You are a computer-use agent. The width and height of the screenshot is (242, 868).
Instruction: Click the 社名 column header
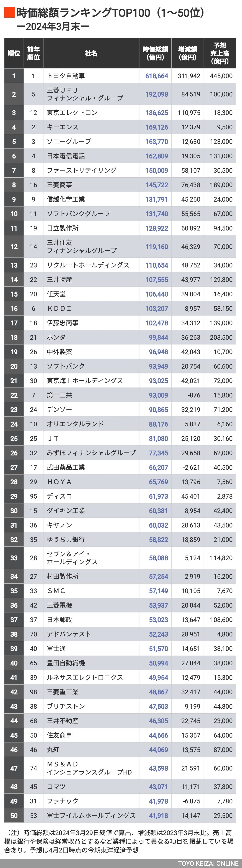point(91,53)
